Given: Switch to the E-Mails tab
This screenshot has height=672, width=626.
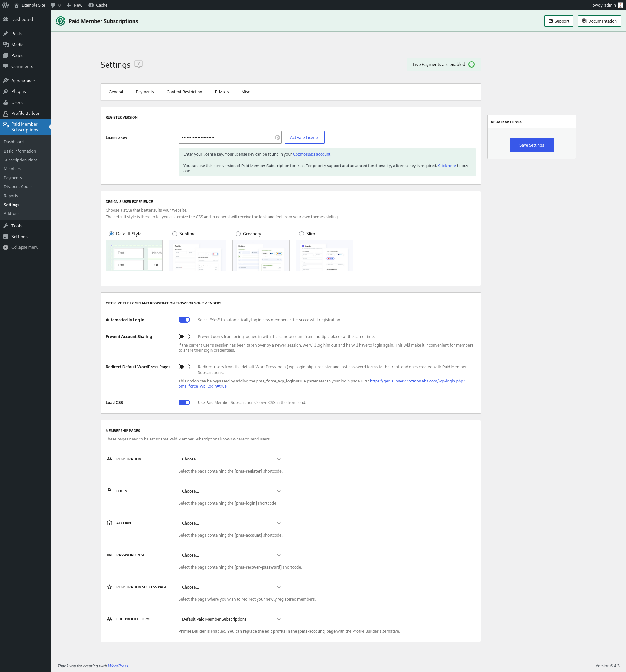Looking at the screenshot, I should pos(222,92).
